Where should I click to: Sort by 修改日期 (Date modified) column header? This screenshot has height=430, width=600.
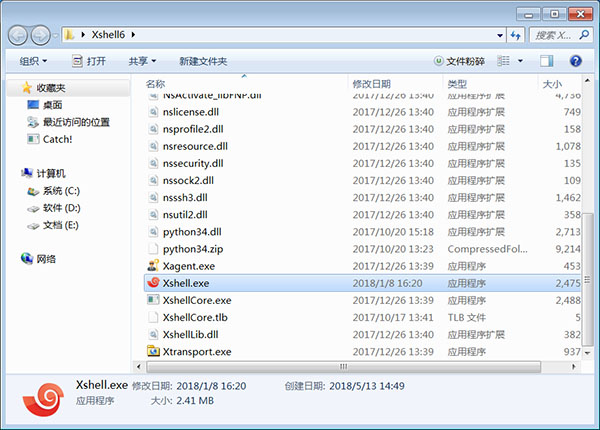(371, 84)
